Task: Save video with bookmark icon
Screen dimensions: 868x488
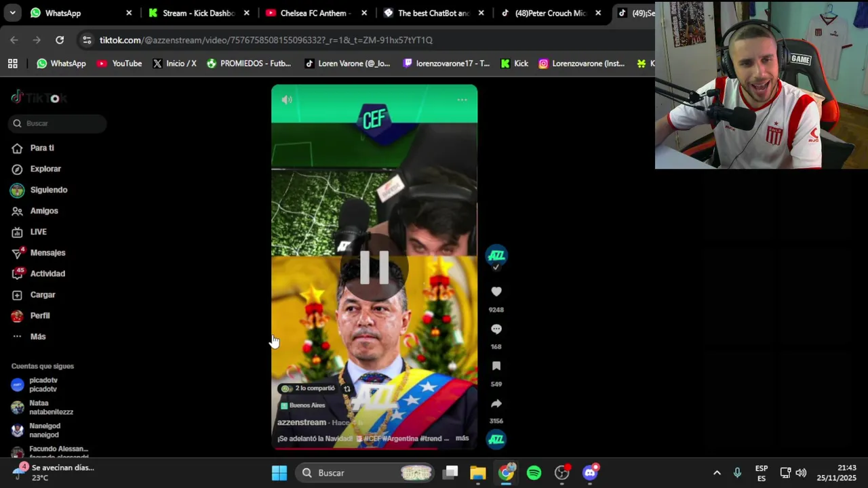Action: click(496, 366)
